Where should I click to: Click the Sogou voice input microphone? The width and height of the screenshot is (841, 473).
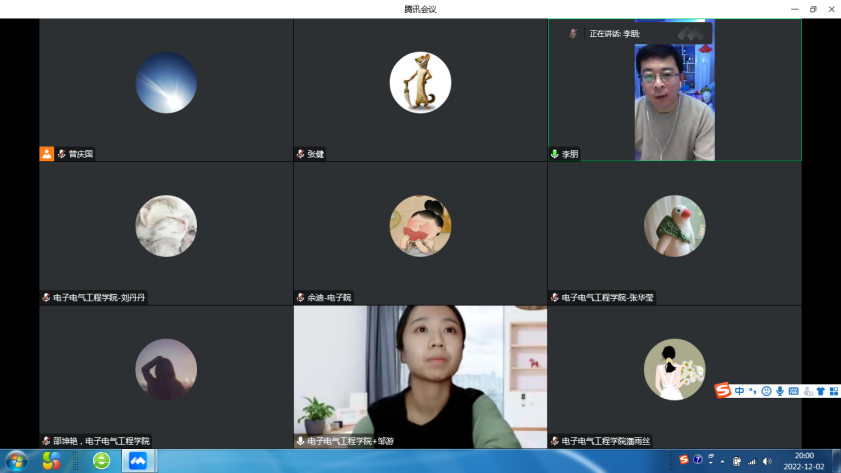click(780, 391)
